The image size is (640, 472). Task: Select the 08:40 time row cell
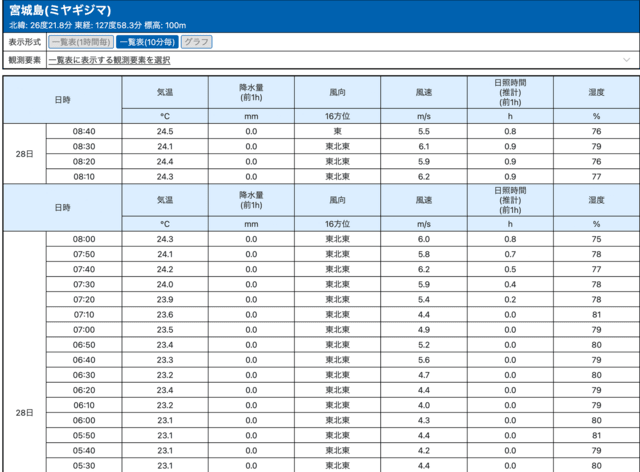pos(84,131)
